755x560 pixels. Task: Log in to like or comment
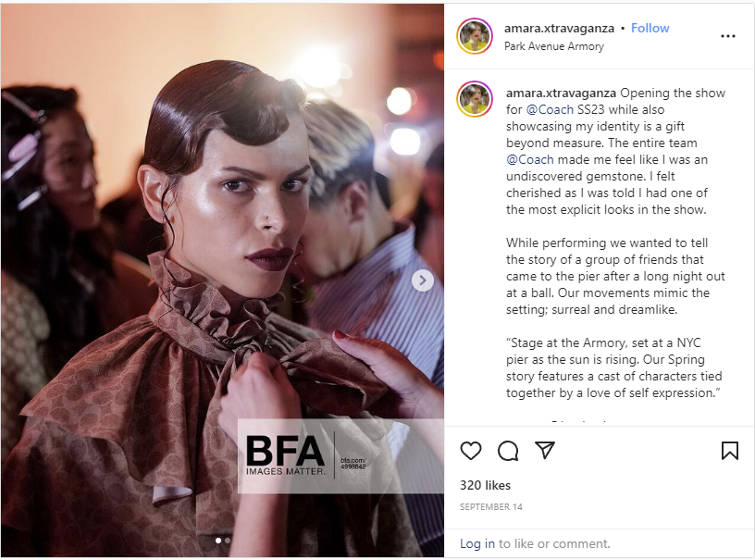click(x=477, y=543)
